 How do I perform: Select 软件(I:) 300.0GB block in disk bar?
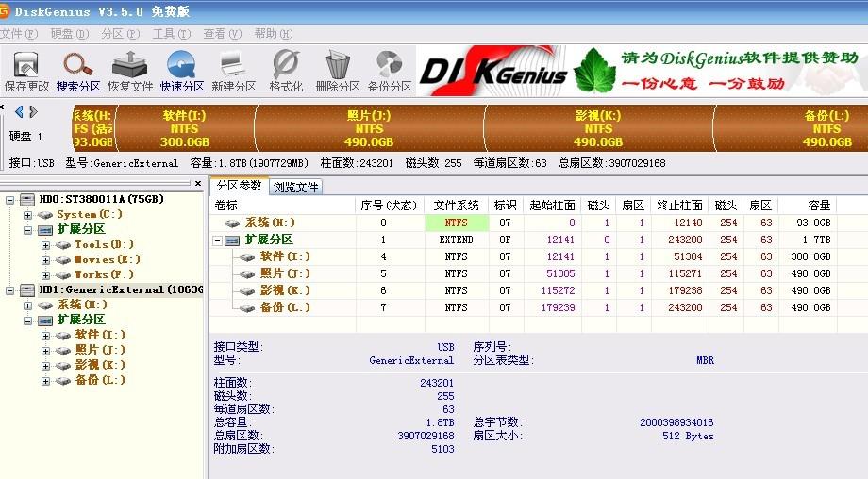[x=184, y=128]
